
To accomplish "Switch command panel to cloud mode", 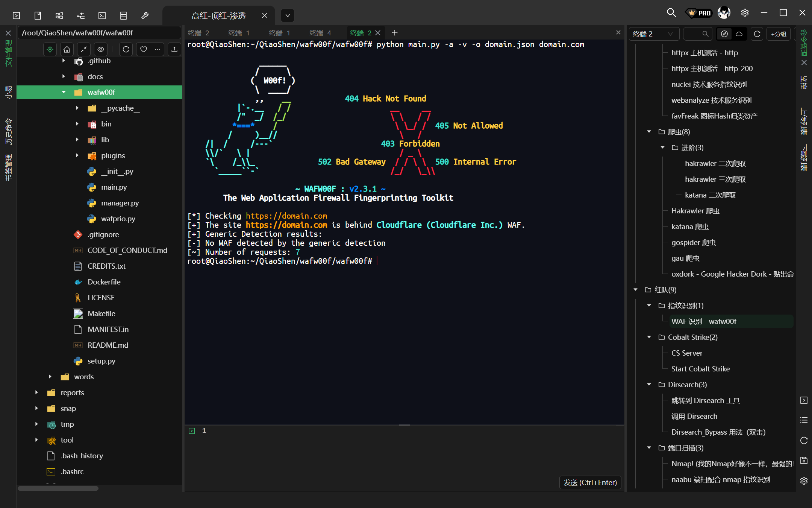I will 739,34.
